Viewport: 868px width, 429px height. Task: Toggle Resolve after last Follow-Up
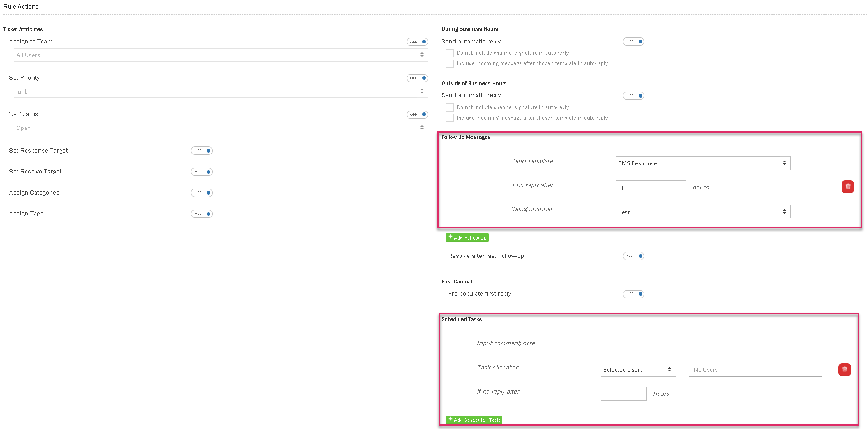633,257
